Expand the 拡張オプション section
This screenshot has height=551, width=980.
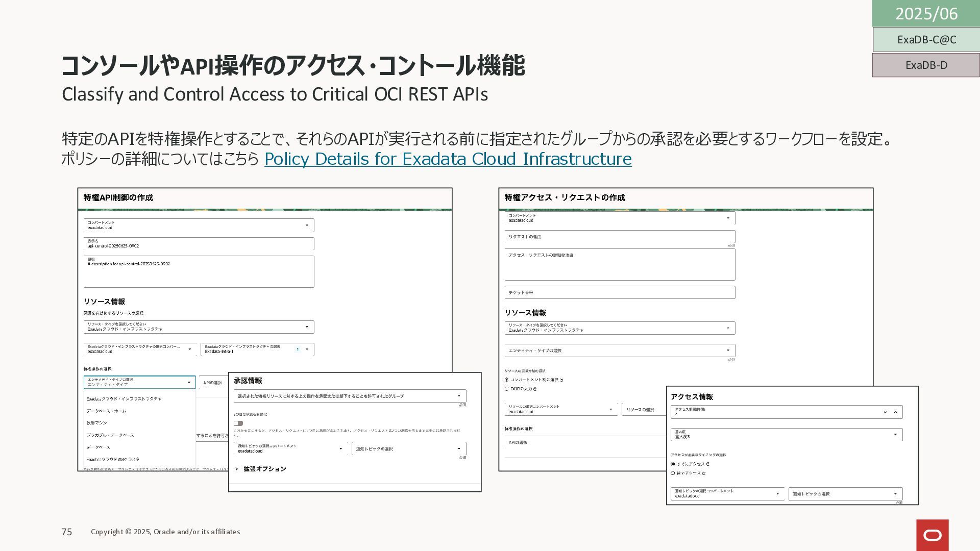261,469
